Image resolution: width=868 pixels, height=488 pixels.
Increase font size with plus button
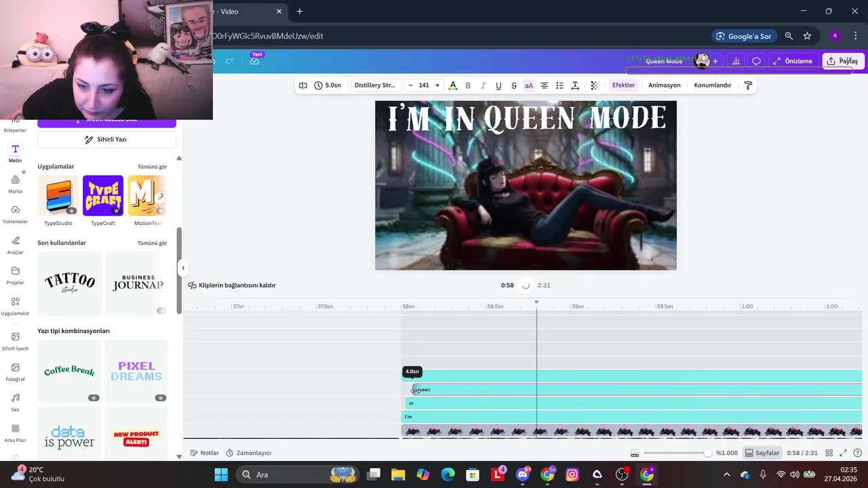437,85
